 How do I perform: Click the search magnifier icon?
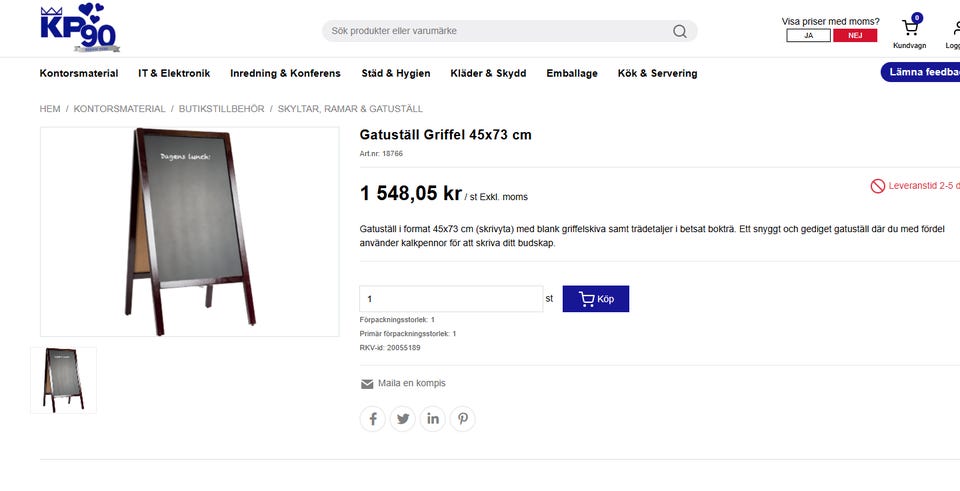(x=680, y=31)
